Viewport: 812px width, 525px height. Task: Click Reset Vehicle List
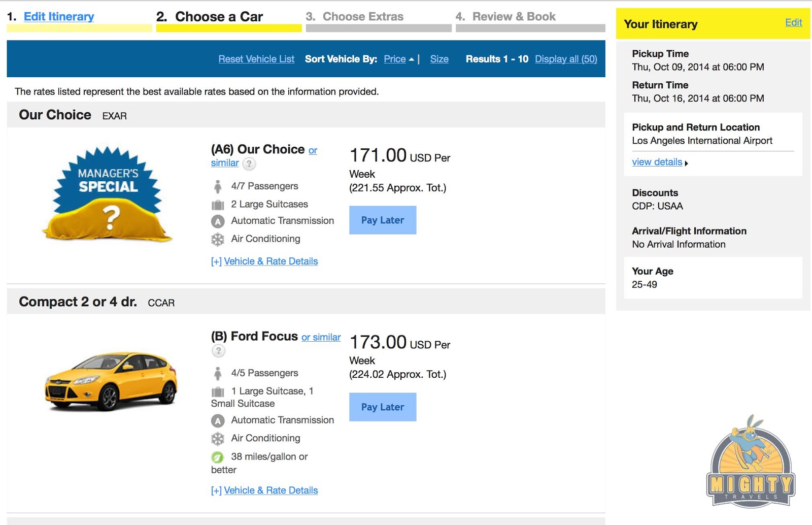pos(256,59)
